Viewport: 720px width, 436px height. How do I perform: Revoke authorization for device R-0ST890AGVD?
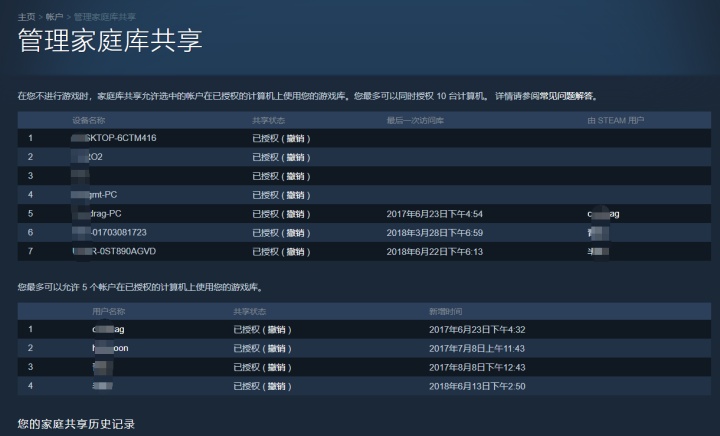[x=295, y=252]
